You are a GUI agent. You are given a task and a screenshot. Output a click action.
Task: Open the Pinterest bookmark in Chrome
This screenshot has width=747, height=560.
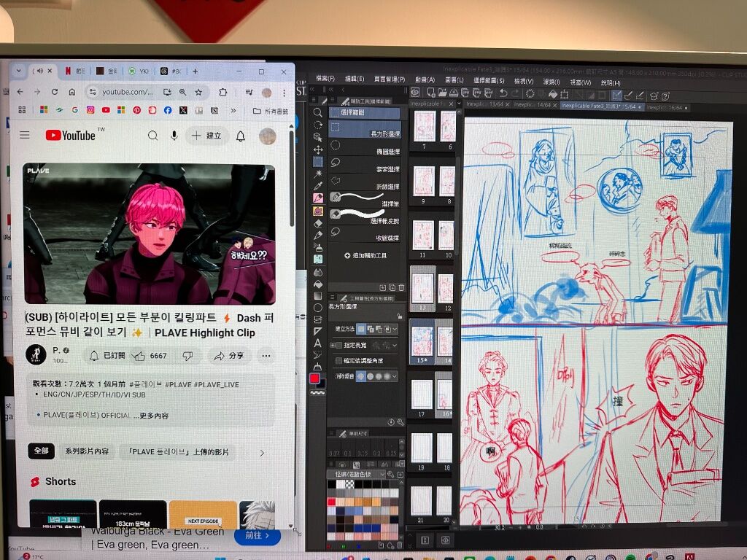click(x=136, y=110)
